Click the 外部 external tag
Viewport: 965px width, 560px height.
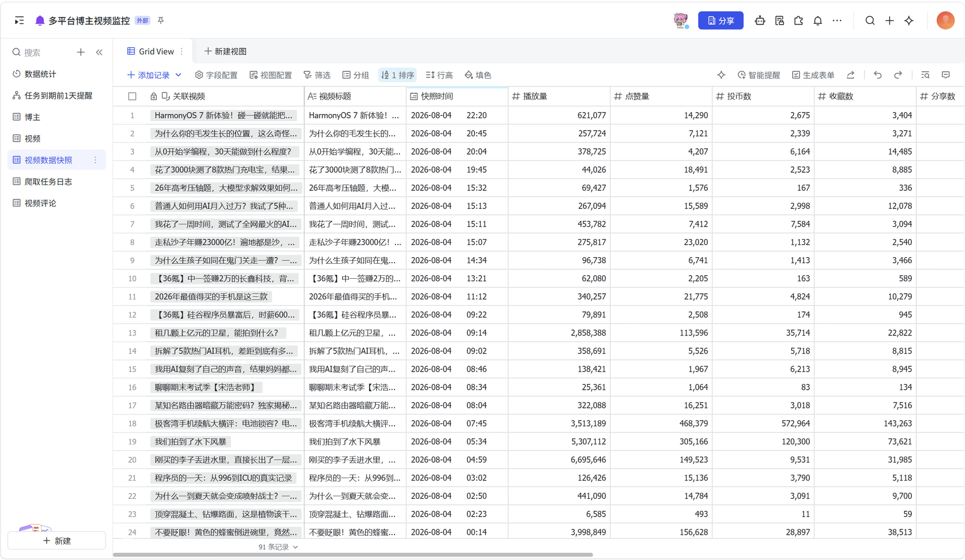142,21
